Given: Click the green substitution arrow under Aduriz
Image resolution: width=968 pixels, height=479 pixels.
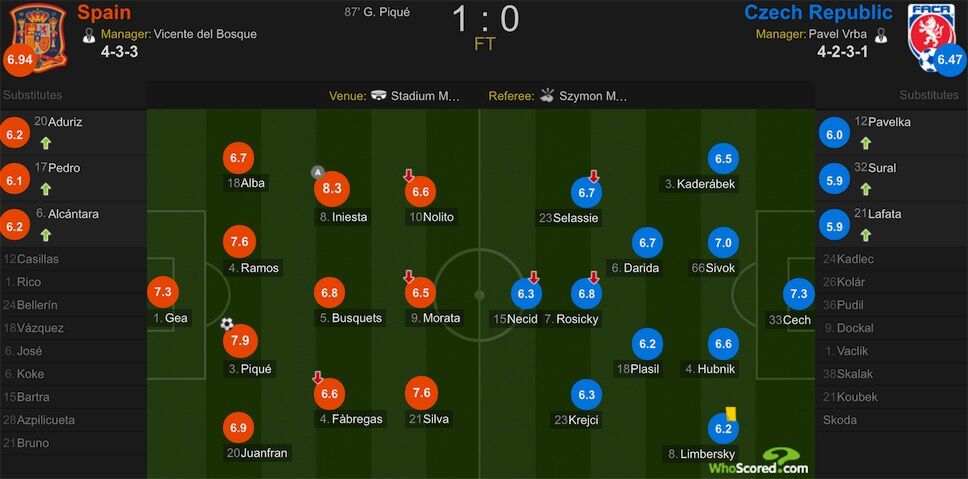Looking at the screenshot, I should 46,143.
